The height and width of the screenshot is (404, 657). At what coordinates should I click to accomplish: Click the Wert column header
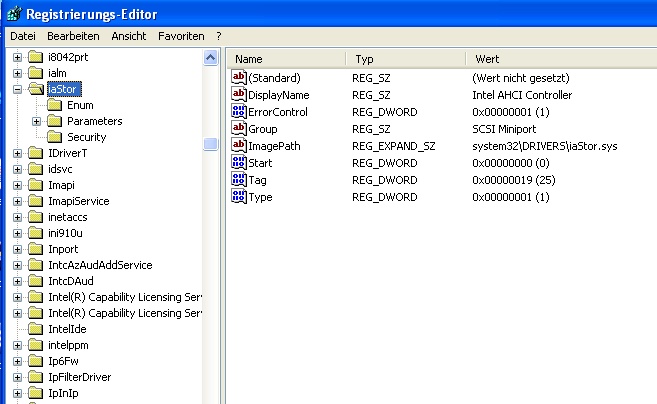pyautogui.click(x=561, y=59)
